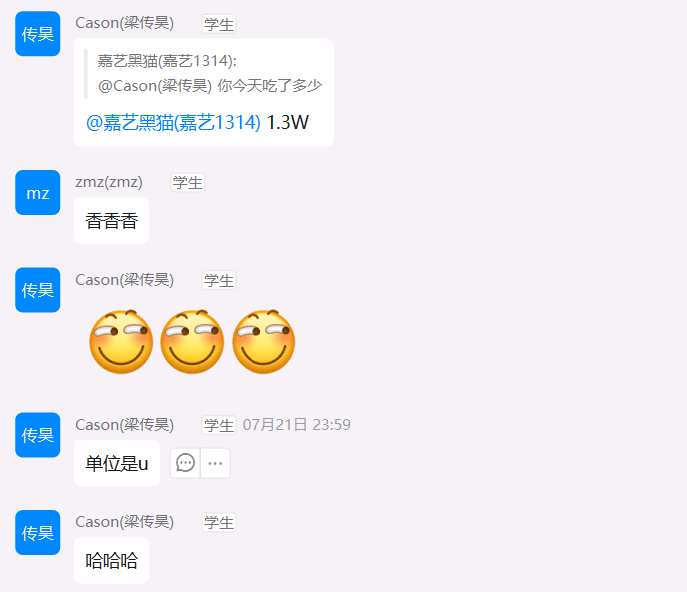
Task: Click the reply bubble icon beside 单位是u
Action: (x=185, y=463)
